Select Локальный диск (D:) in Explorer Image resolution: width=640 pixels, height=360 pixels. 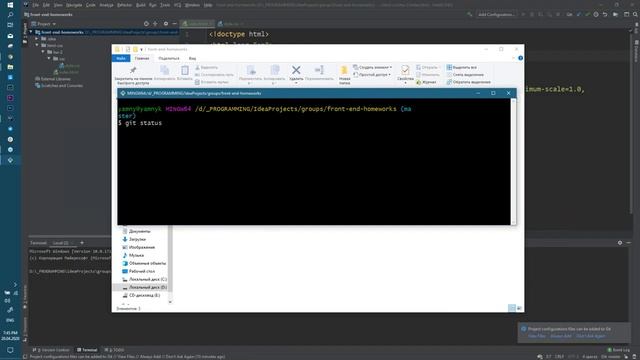pyautogui.click(x=144, y=287)
